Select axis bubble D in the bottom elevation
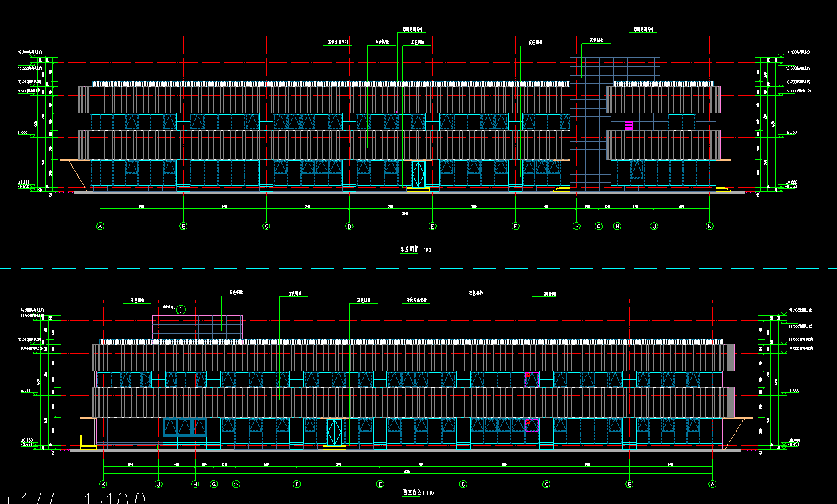837x504 pixels. click(463, 484)
